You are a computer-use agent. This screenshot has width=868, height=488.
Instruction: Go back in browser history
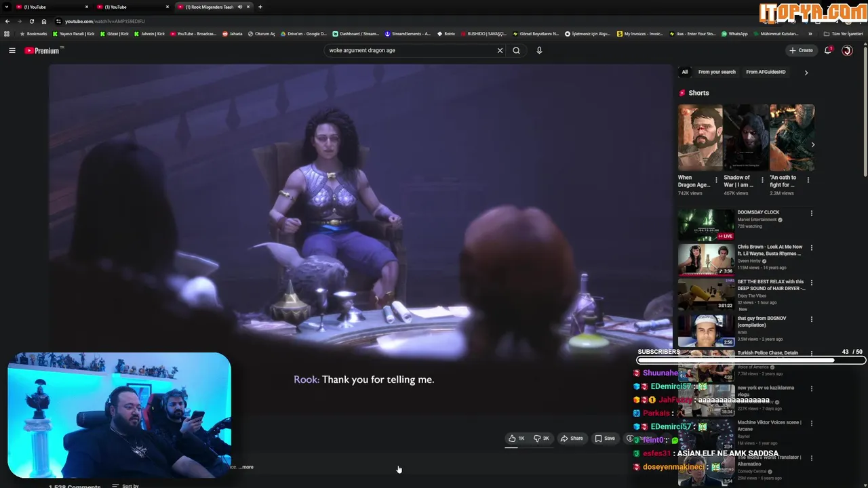tap(7, 21)
